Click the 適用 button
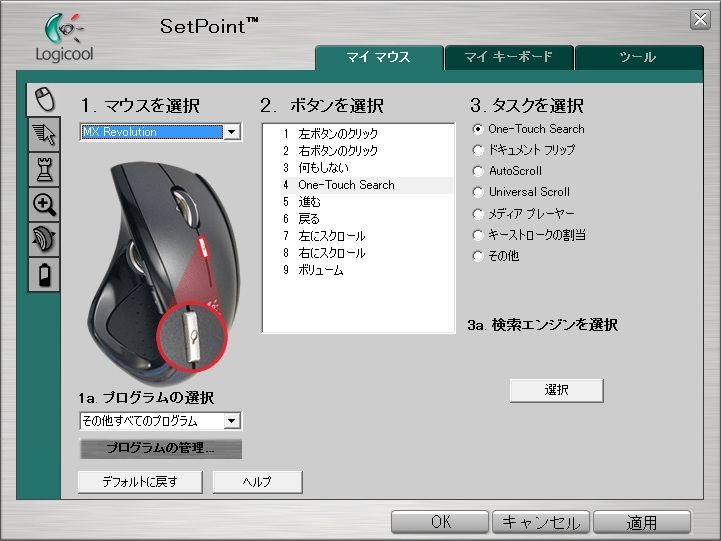Image resolution: width=721 pixels, height=541 pixels. [x=642, y=522]
